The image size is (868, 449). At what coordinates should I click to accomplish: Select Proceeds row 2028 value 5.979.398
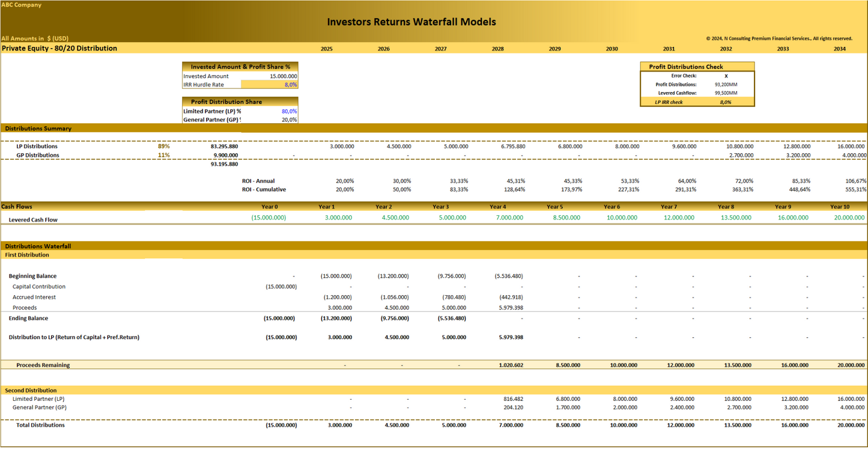pos(511,308)
